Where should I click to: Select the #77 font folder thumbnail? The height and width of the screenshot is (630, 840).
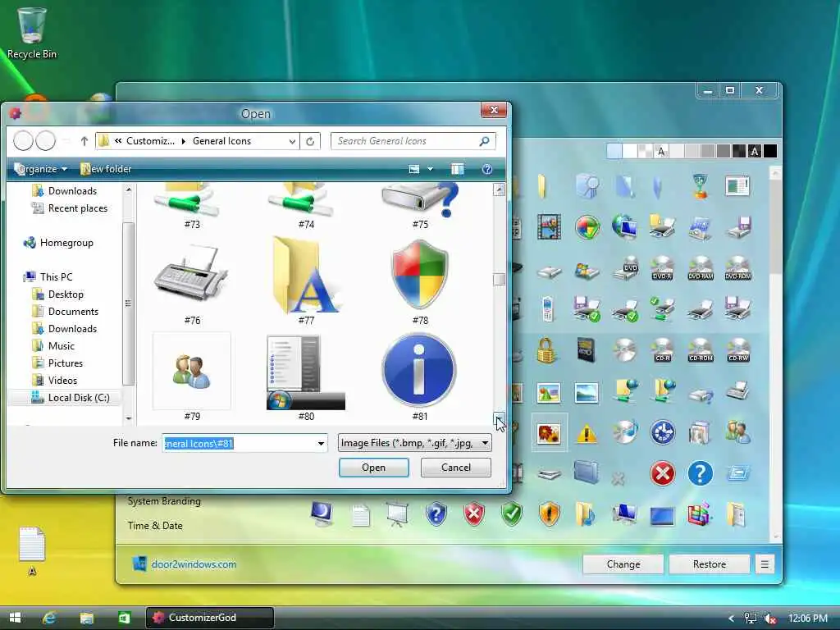point(306,276)
